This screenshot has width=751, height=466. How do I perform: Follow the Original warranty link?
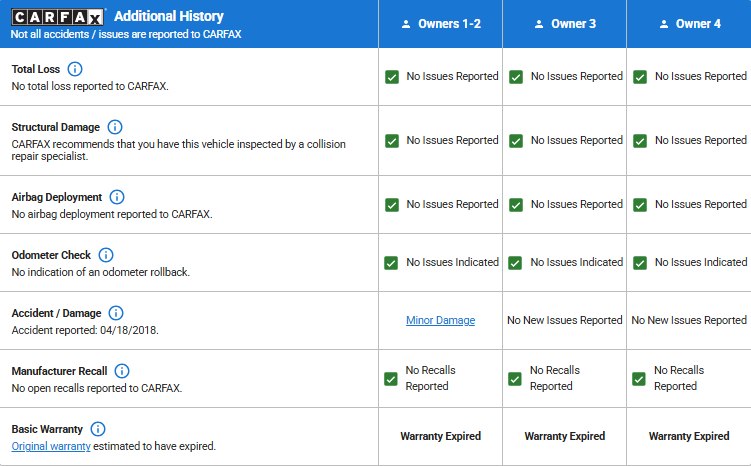click(51, 446)
